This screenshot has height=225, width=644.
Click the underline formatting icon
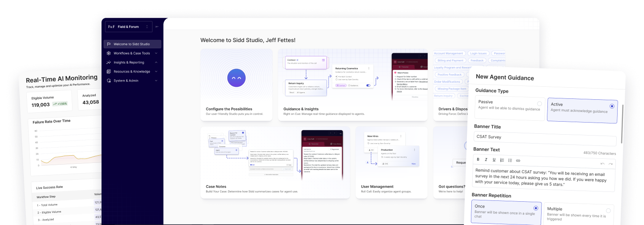(x=494, y=160)
